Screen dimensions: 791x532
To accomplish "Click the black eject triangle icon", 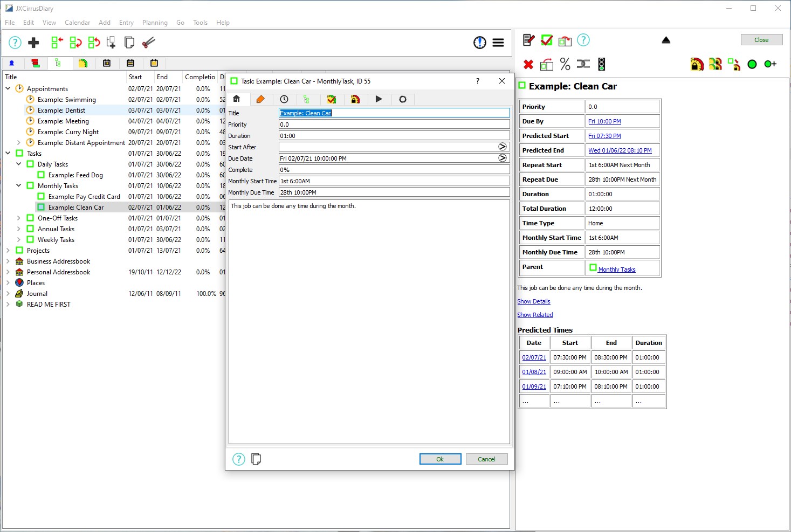I will [x=666, y=40].
